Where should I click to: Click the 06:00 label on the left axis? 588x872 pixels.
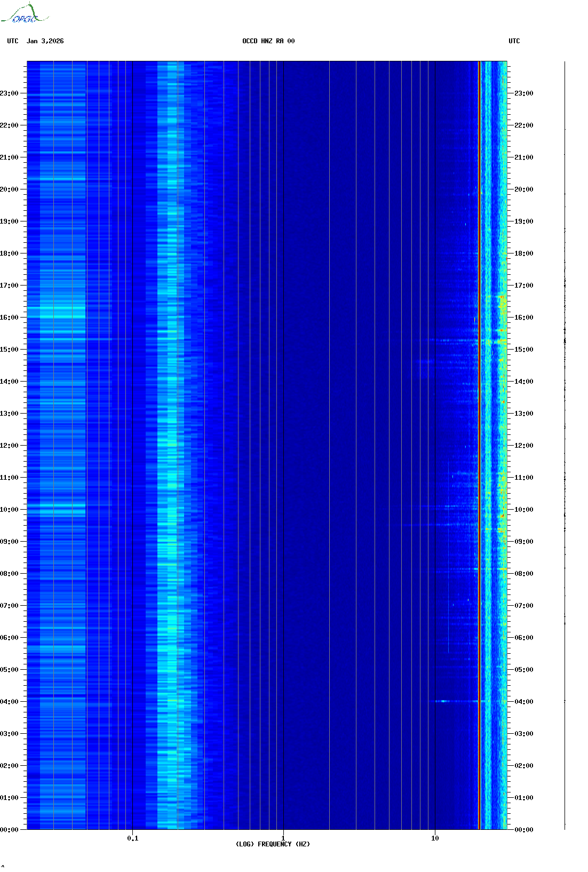[9, 638]
